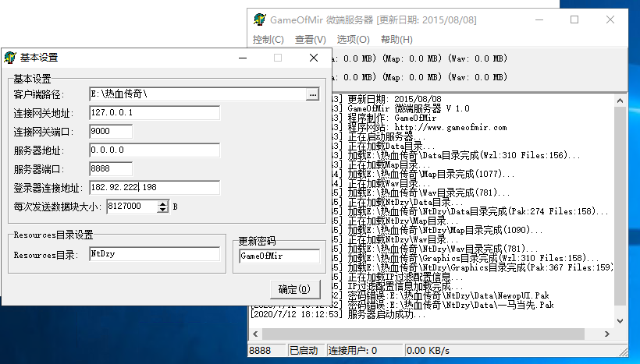This screenshot has width=640, height=364.
Task: Browse for client path with the ... button
Action: click(313, 94)
